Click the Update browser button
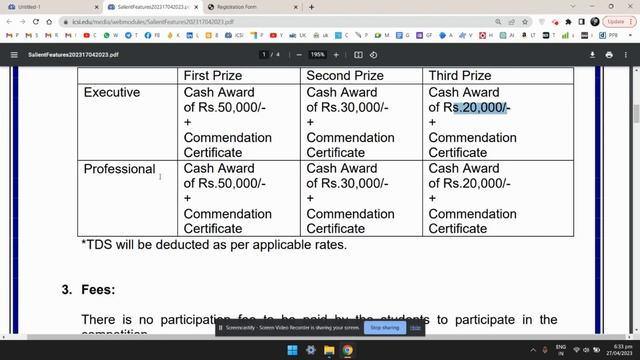The width and height of the screenshot is (640, 360). [619, 22]
